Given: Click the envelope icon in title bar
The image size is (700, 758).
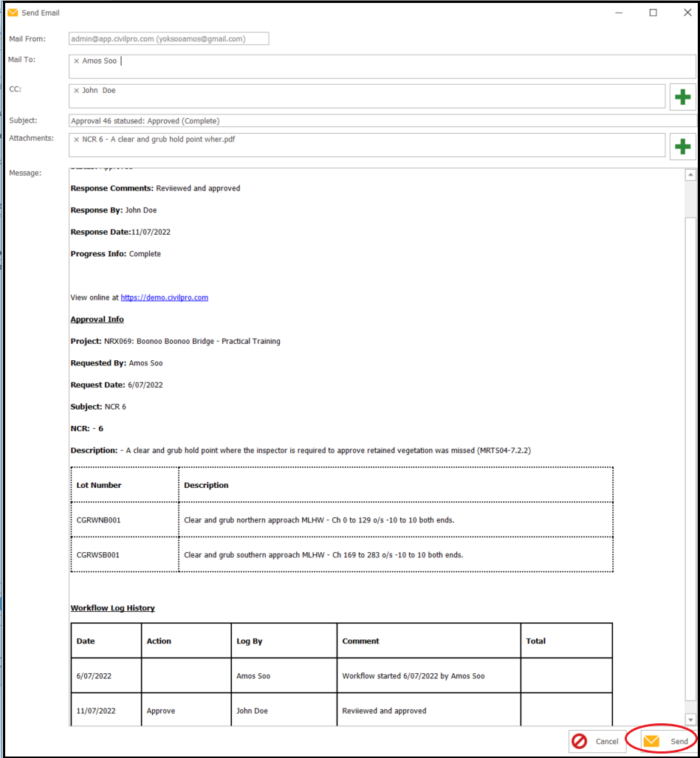Looking at the screenshot, I should tap(13, 13).
